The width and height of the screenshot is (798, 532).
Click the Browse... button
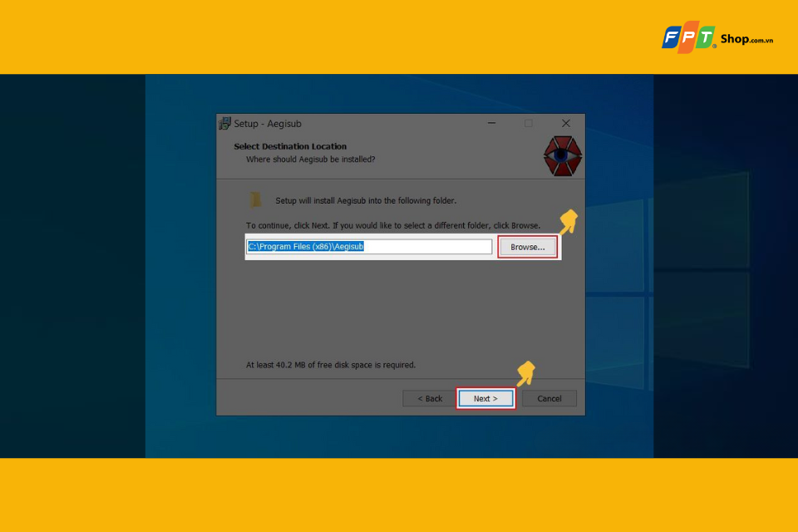pyautogui.click(x=527, y=247)
